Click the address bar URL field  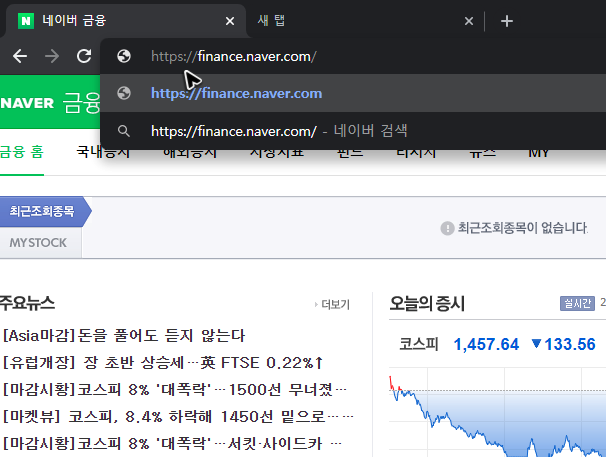(x=353, y=56)
